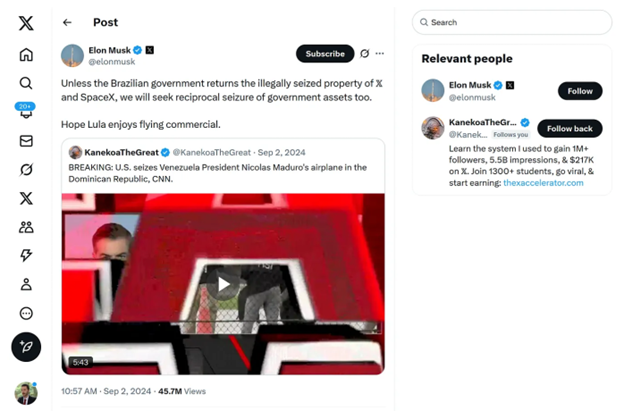Click the Search input field
The width and height of the screenshot is (624, 411).
tap(512, 22)
